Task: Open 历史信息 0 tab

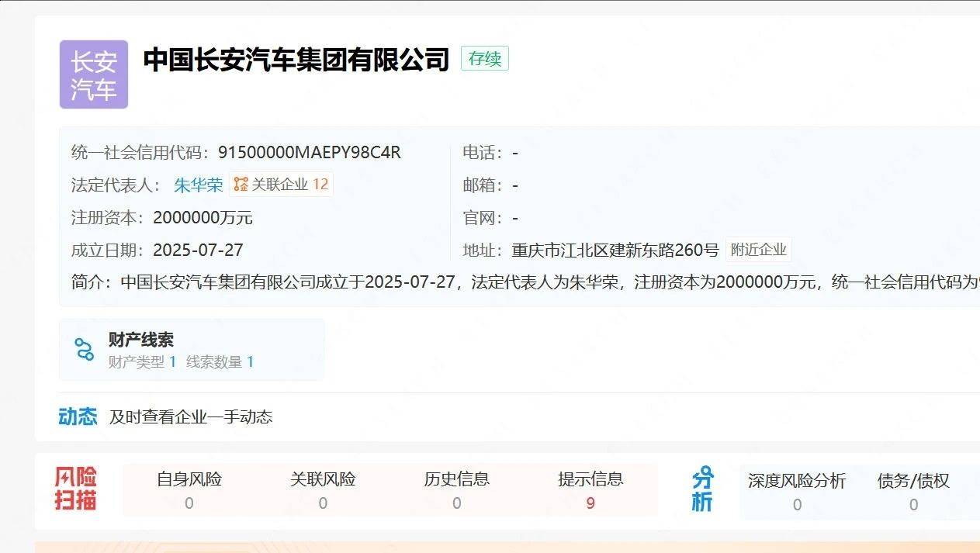Action: tap(456, 490)
